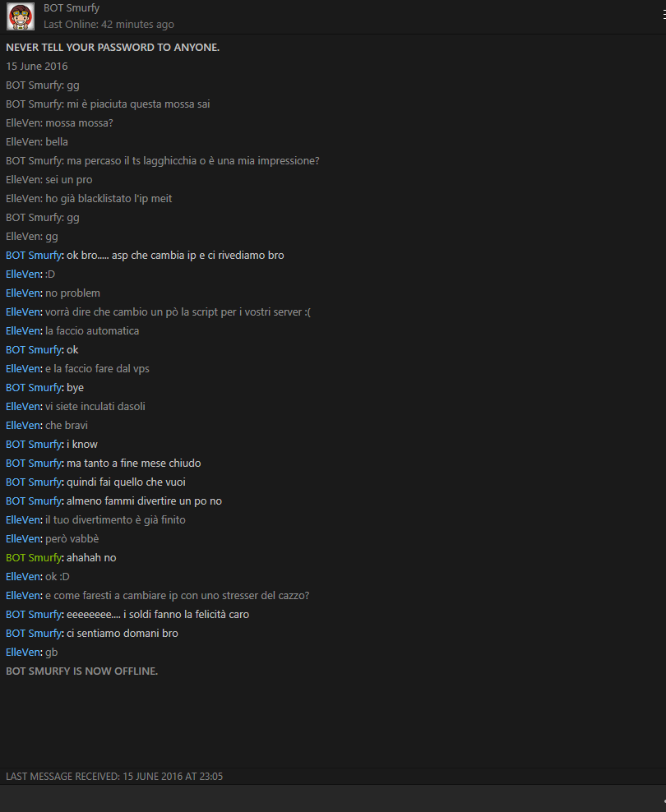Image resolution: width=666 pixels, height=812 pixels.
Task: Click the emoticon icon beside message box
Action: [x=664, y=800]
